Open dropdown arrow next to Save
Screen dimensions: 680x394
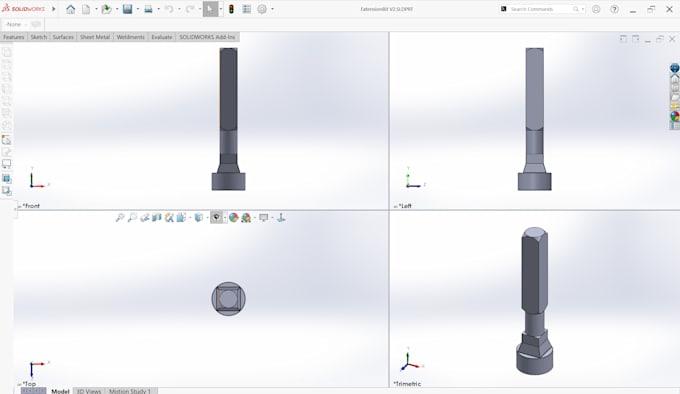(137, 9)
